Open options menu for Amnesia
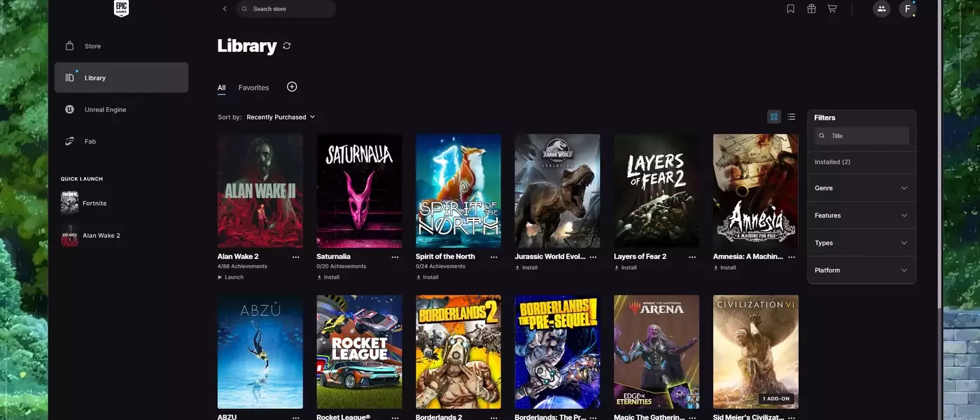Viewport: 980px width, 420px height. (x=792, y=257)
